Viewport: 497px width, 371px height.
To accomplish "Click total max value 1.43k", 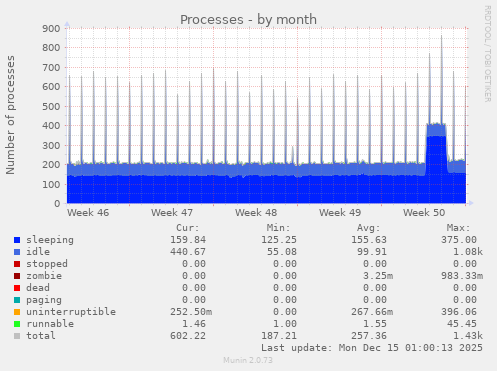I will pos(468,336).
